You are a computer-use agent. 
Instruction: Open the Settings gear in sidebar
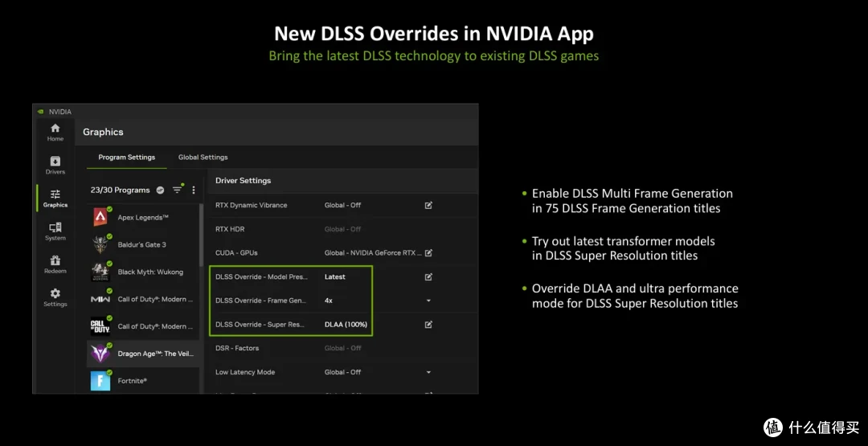point(55,298)
